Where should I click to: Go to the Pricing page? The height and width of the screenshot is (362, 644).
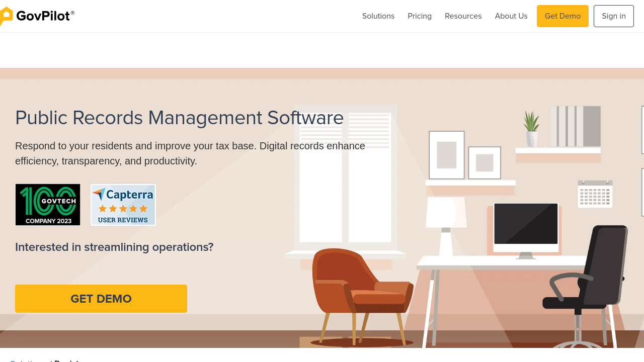coord(419,16)
